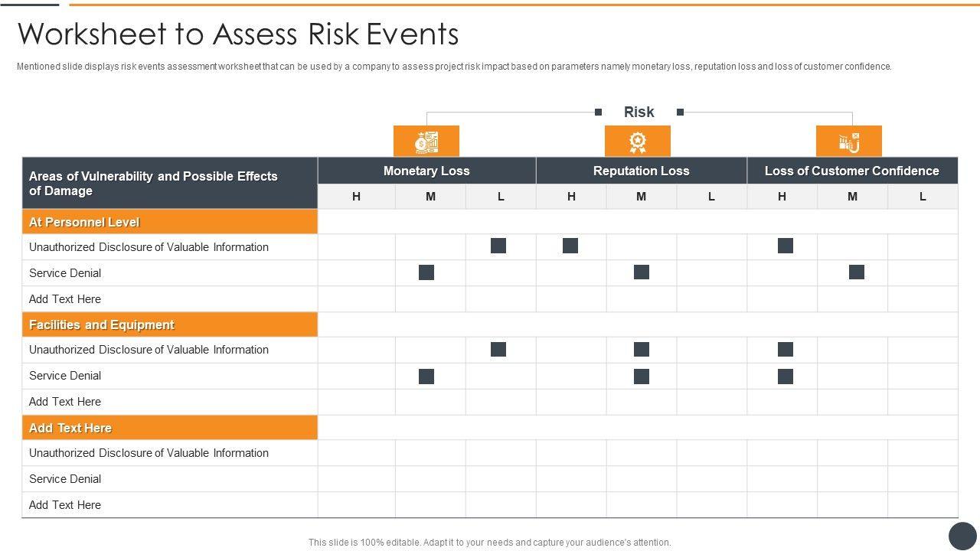The image size is (980, 551).
Task: Click the Worksheet to Assess Risk Events title
Action: pos(238,34)
